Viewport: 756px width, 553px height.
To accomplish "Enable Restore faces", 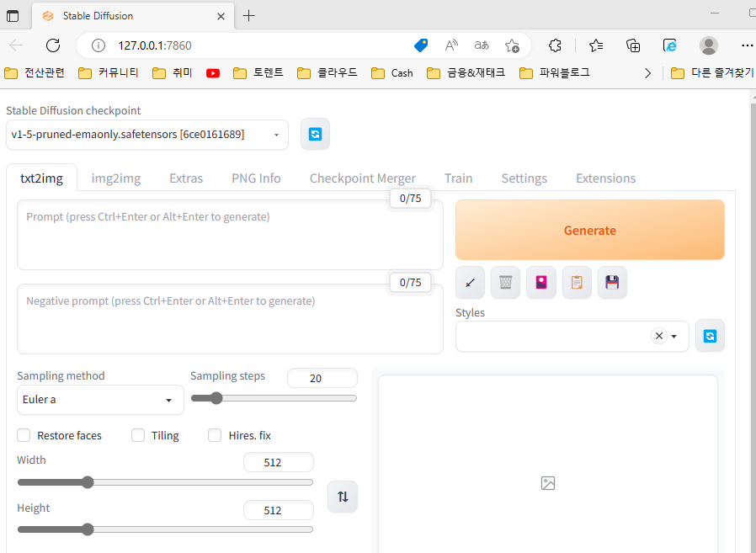I will [x=24, y=435].
